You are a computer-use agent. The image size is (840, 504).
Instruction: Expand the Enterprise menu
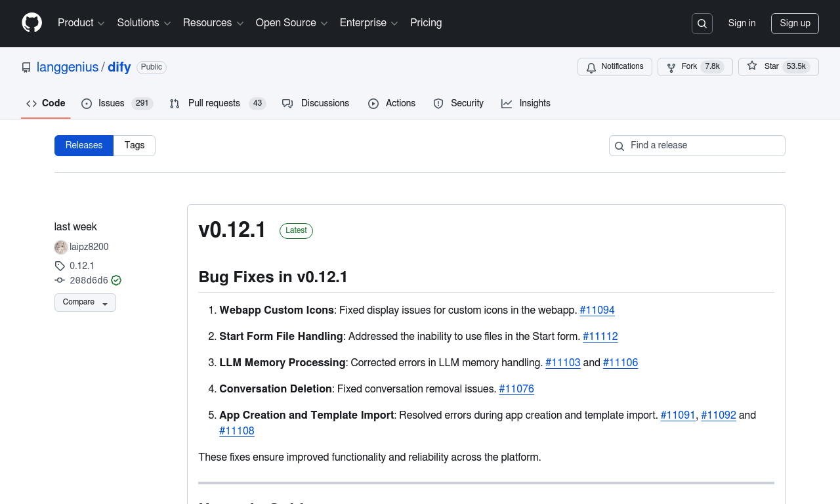(369, 23)
